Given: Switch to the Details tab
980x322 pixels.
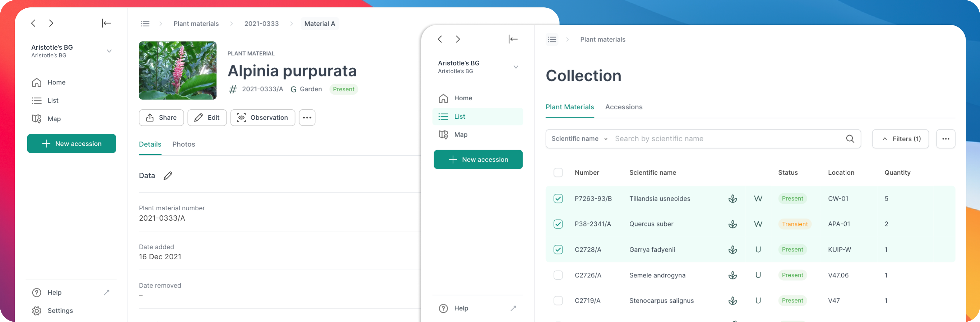Looking at the screenshot, I should 150,145.
